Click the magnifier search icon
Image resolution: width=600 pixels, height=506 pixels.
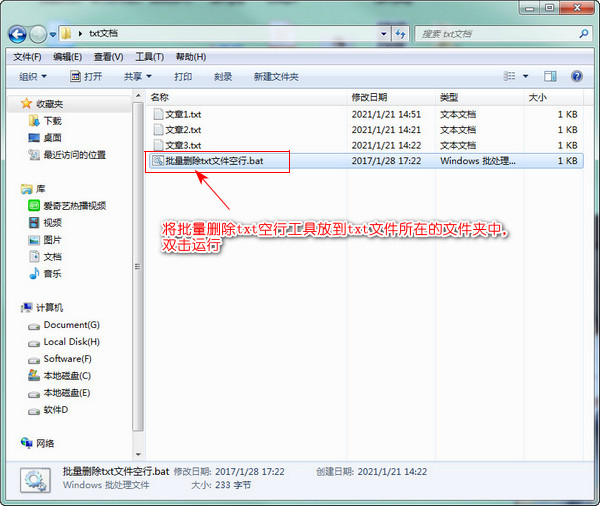[x=584, y=34]
